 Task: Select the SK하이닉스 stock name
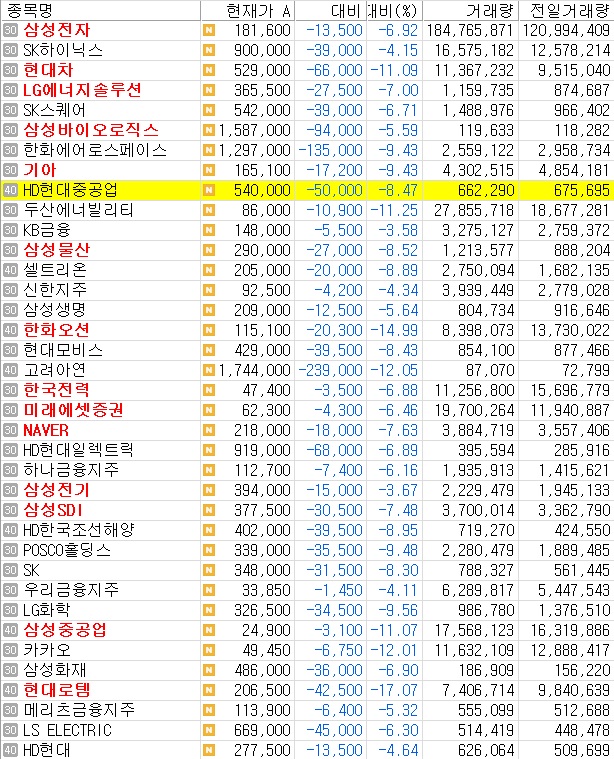click(x=63, y=50)
